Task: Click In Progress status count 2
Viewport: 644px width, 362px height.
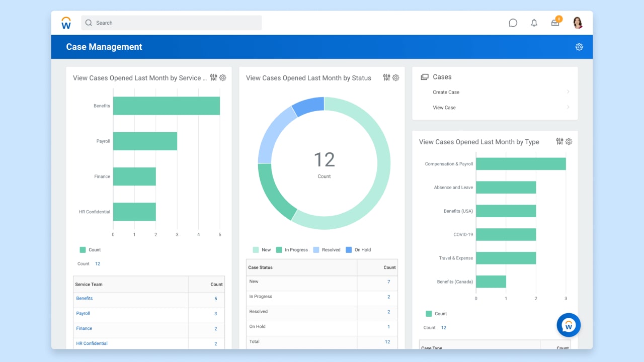Action: [388, 297]
